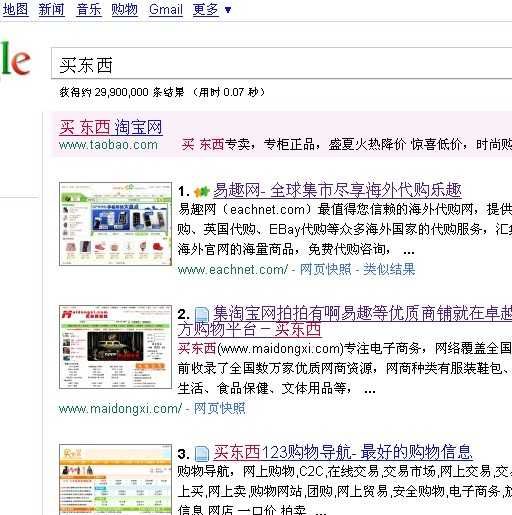Screen dimensions: 512x515
Task: Open the 购物 navigation link
Action: (x=124, y=9)
